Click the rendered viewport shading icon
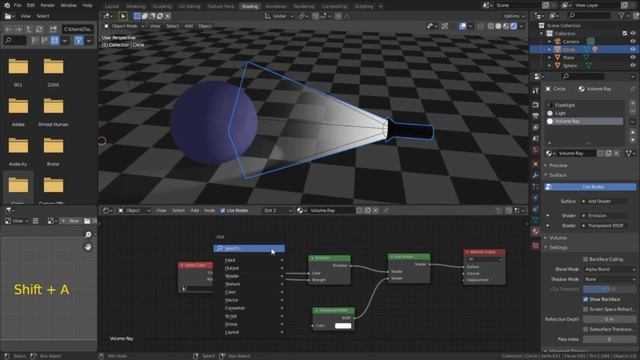The image size is (640, 360). 514,26
